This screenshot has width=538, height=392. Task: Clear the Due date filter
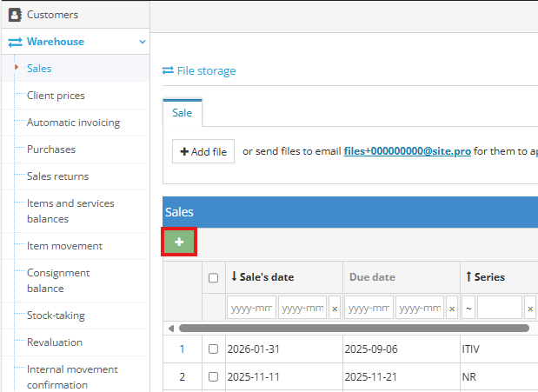point(451,309)
